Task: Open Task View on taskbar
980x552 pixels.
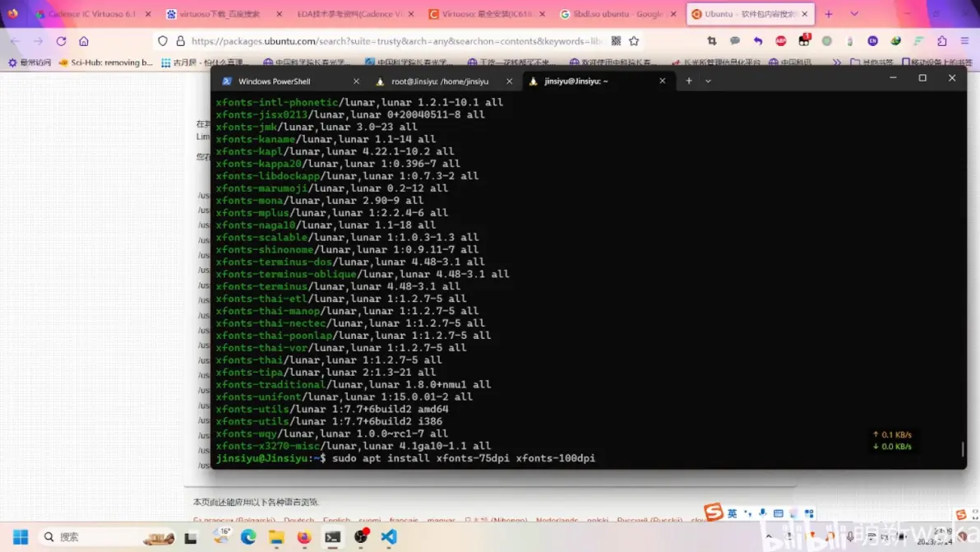Action: [x=191, y=537]
